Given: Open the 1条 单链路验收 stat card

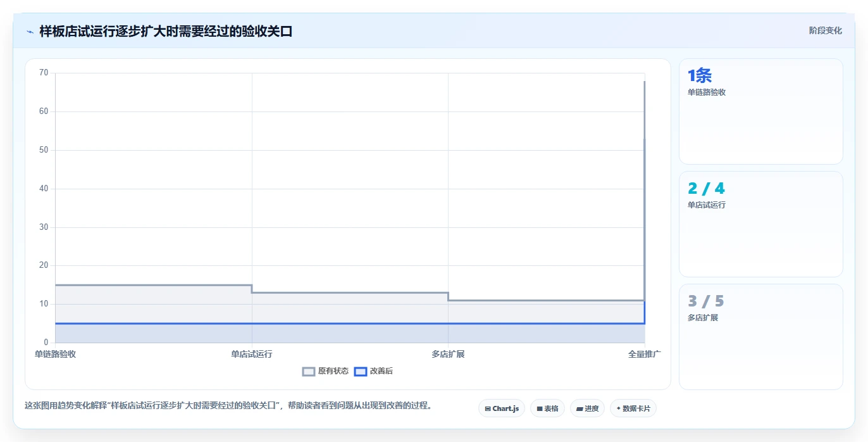Looking at the screenshot, I should [x=760, y=111].
